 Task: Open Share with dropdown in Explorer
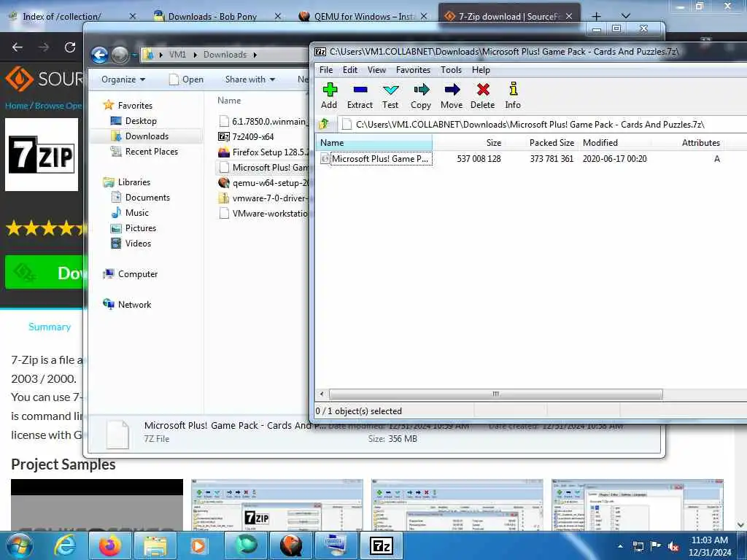(x=249, y=79)
